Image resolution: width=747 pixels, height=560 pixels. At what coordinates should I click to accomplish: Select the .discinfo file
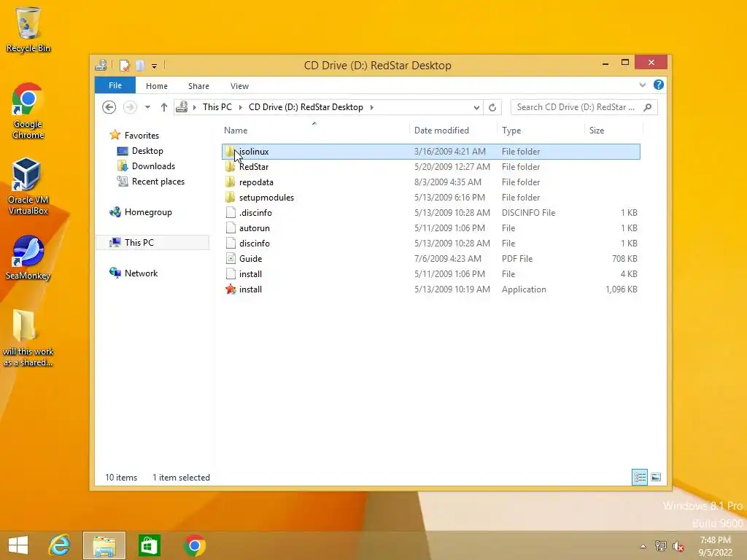tap(431, 213)
